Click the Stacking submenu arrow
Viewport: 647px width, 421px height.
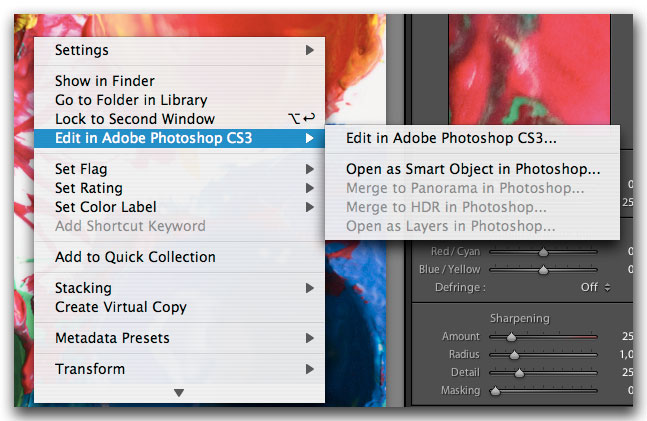point(310,288)
